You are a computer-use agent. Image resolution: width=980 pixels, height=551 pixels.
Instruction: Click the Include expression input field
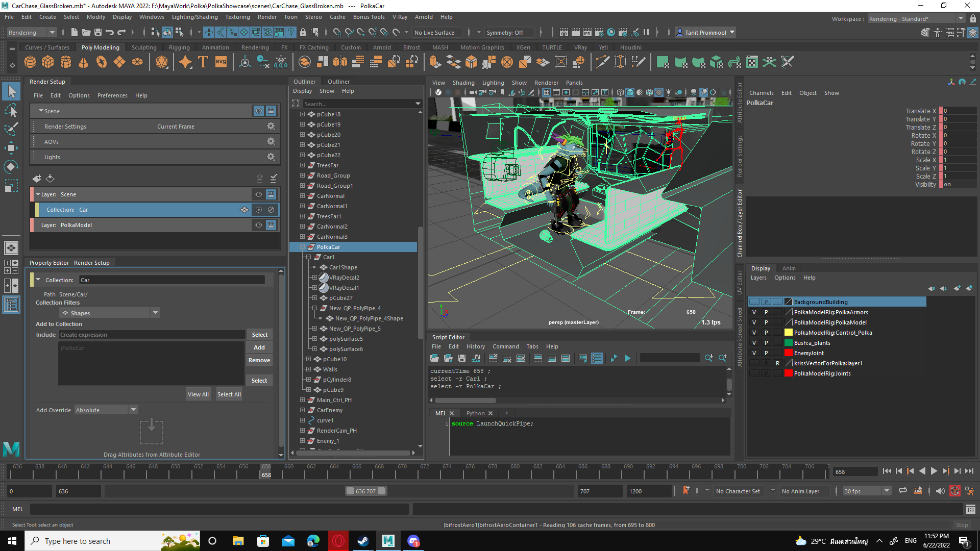pyautogui.click(x=152, y=335)
